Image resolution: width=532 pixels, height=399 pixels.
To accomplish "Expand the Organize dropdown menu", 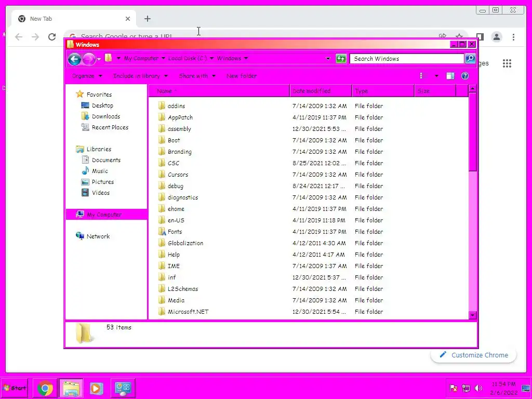I will [x=87, y=76].
